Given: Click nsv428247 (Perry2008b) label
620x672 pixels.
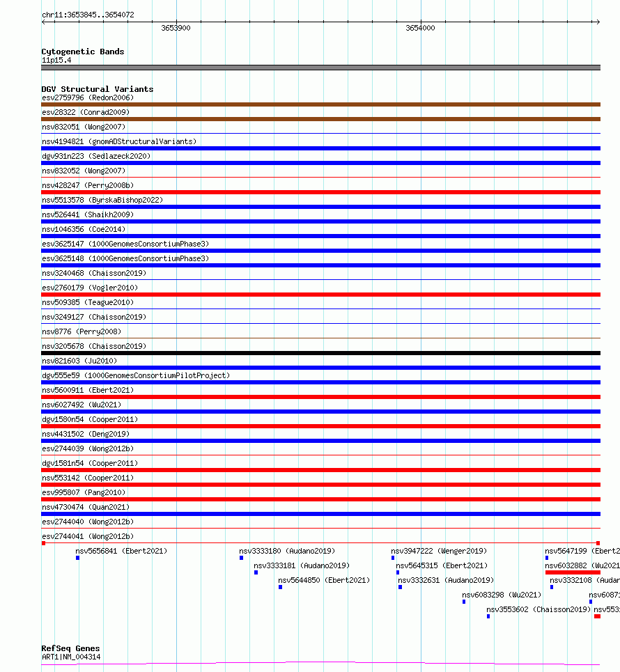Looking at the screenshot, I should pos(88,185).
